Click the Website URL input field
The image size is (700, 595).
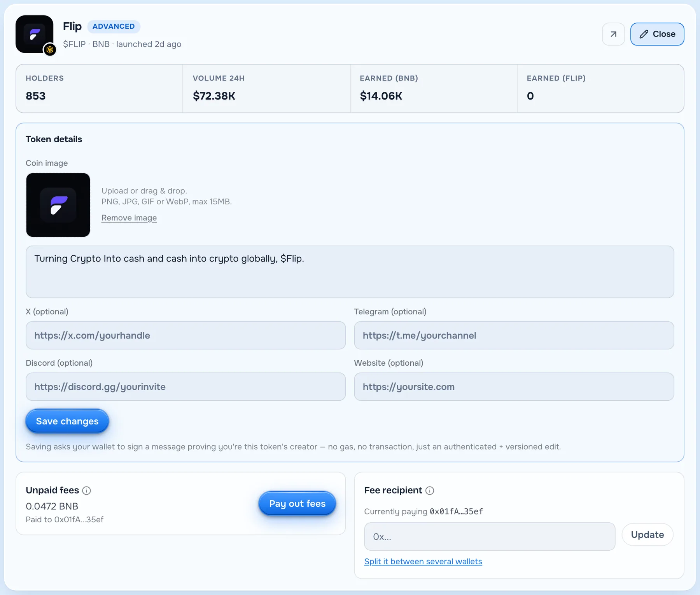tap(514, 387)
